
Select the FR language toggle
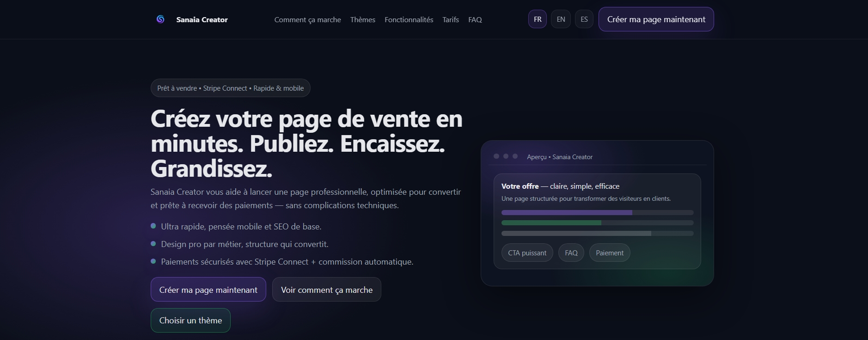click(x=537, y=19)
